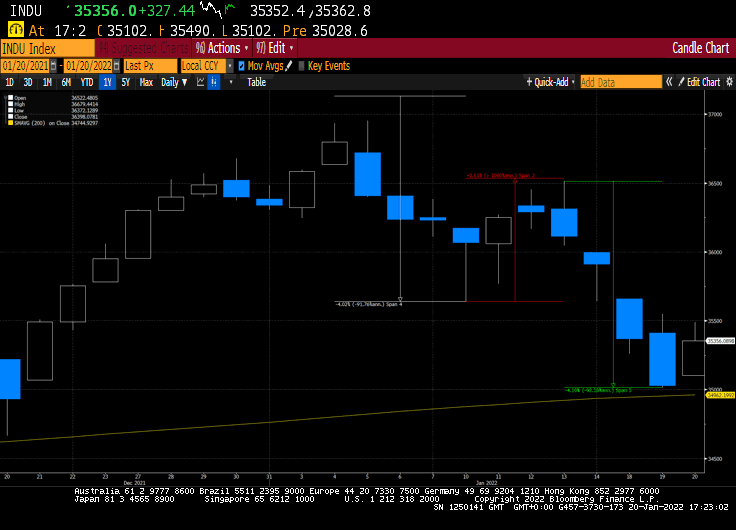Open the Quick-Add dropdown arrow

tap(573, 82)
